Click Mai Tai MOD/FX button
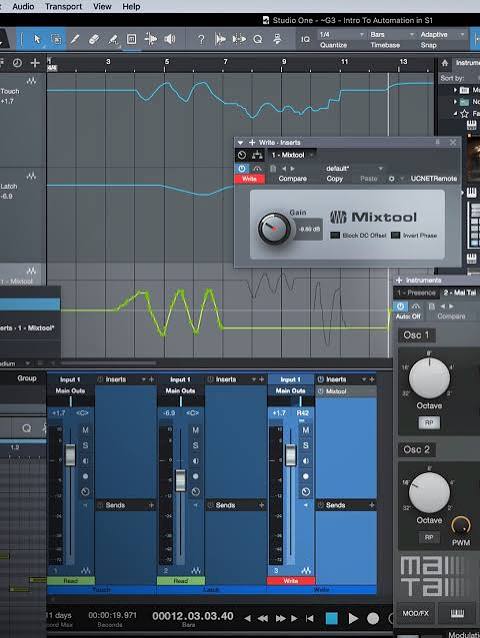Image resolution: width=480 pixels, height=638 pixels. tap(415, 613)
